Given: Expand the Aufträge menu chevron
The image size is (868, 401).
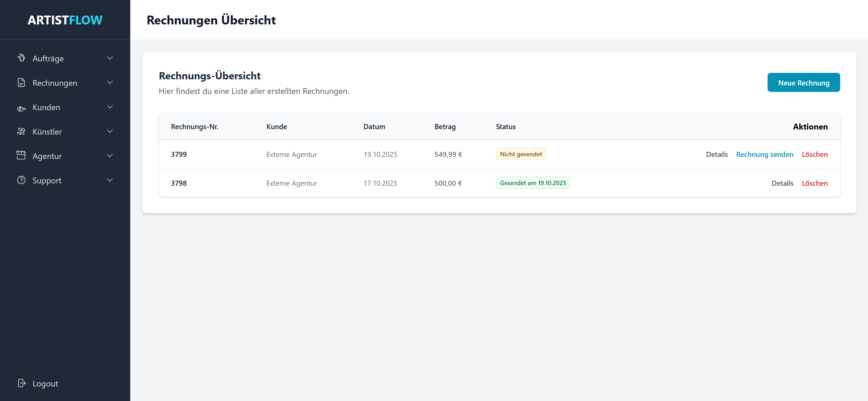Looking at the screenshot, I should [110, 58].
